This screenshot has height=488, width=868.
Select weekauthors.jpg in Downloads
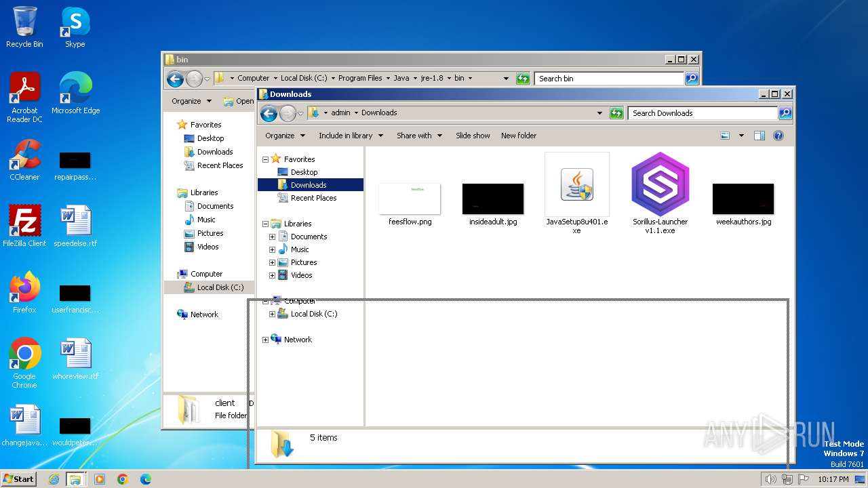click(743, 205)
